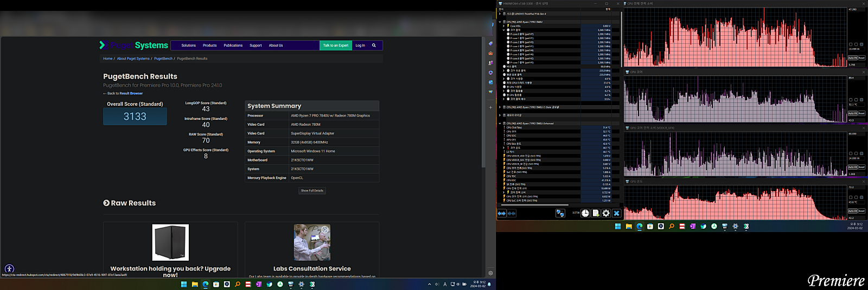Image resolution: width=868 pixels, height=290 pixels.
Task: Go to Home breadcrumb link
Action: coord(108,59)
